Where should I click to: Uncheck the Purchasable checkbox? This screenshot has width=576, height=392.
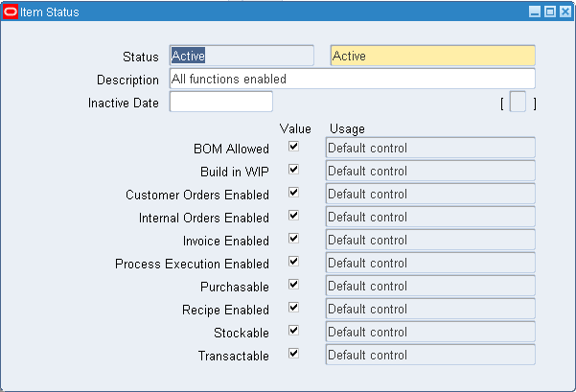(x=294, y=286)
